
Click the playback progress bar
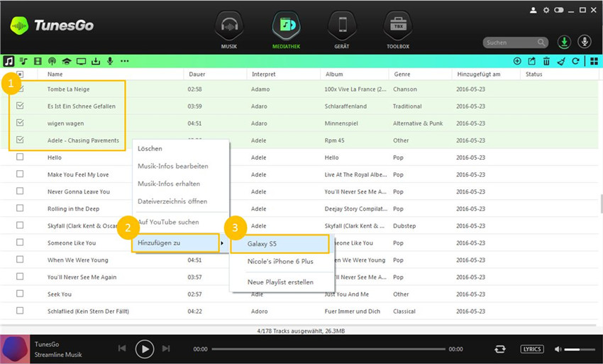pyautogui.click(x=328, y=349)
